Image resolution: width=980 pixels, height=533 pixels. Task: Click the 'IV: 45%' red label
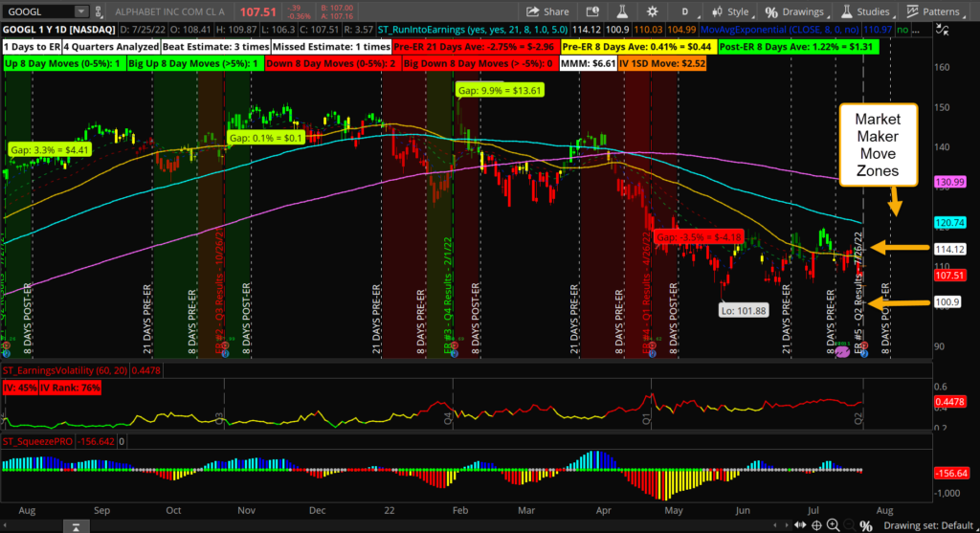click(20, 389)
